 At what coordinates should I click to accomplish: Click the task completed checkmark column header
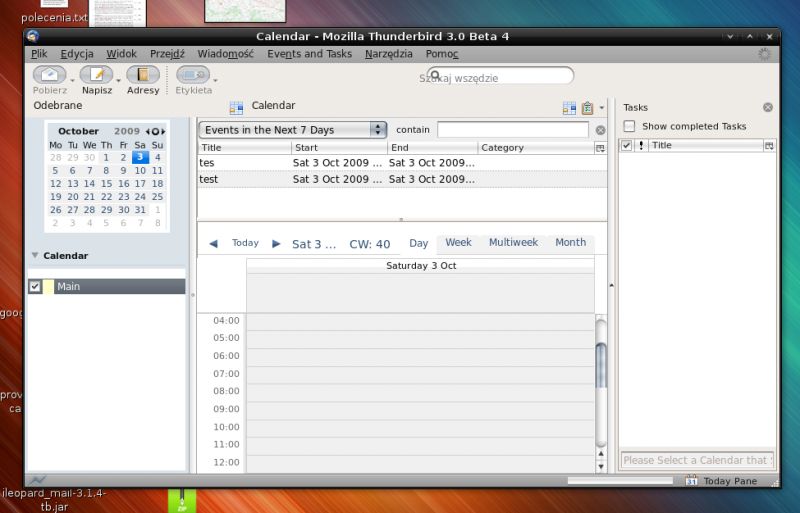click(627, 145)
